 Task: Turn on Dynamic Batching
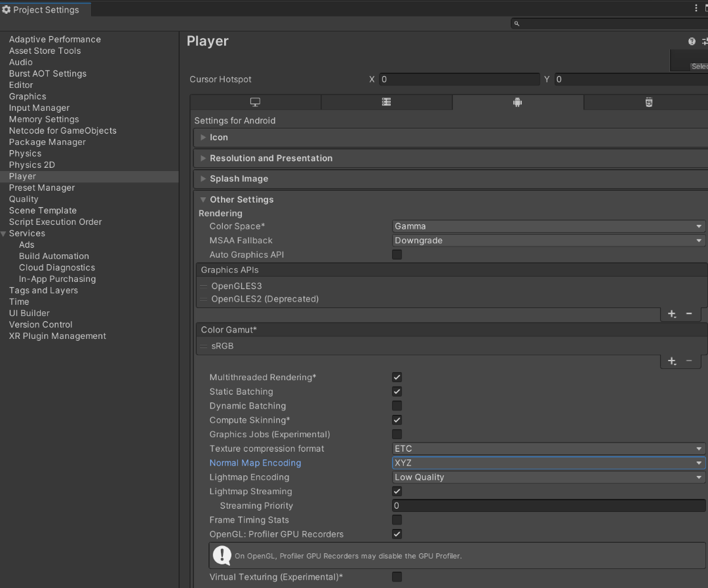[x=397, y=406]
